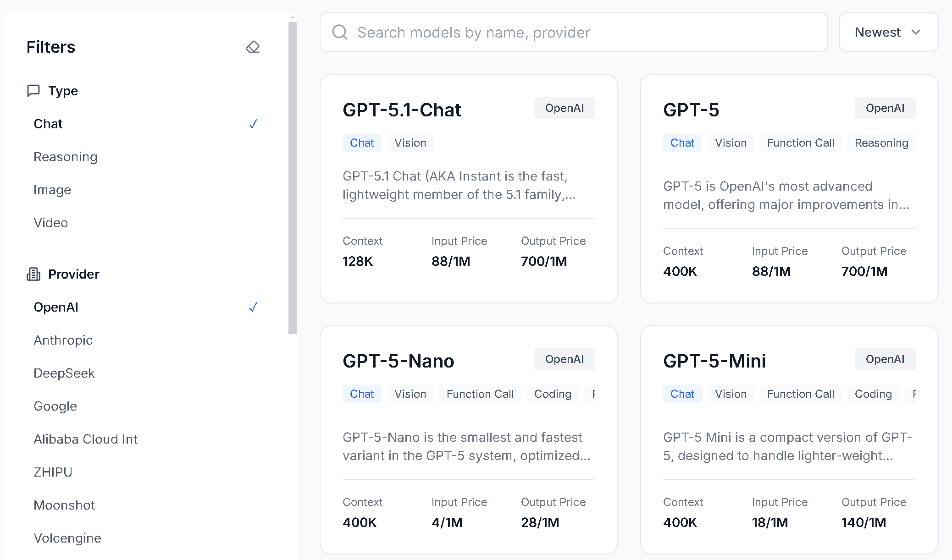Viewport: 952px width, 560px height.
Task: Click Vision tag on GPT-5.1-Chat card
Action: point(410,143)
